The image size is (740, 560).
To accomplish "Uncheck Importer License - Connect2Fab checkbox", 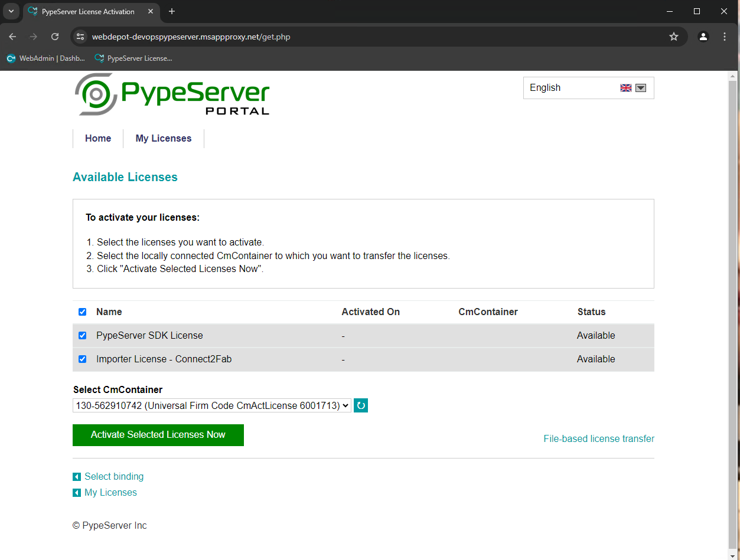I will click(x=82, y=359).
